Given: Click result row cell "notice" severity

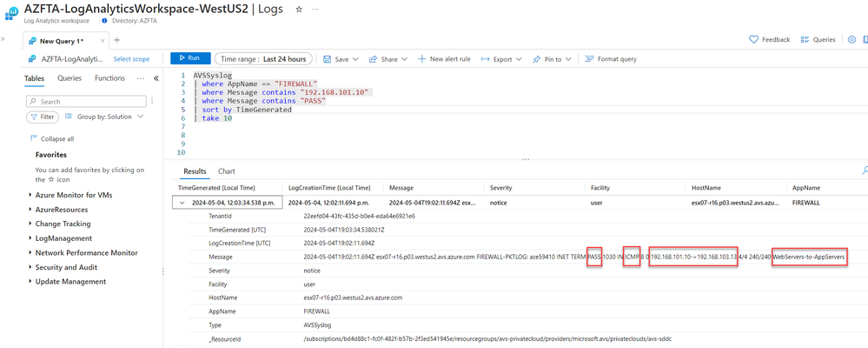Looking at the screenshot, I should click(x=500, y=203).
